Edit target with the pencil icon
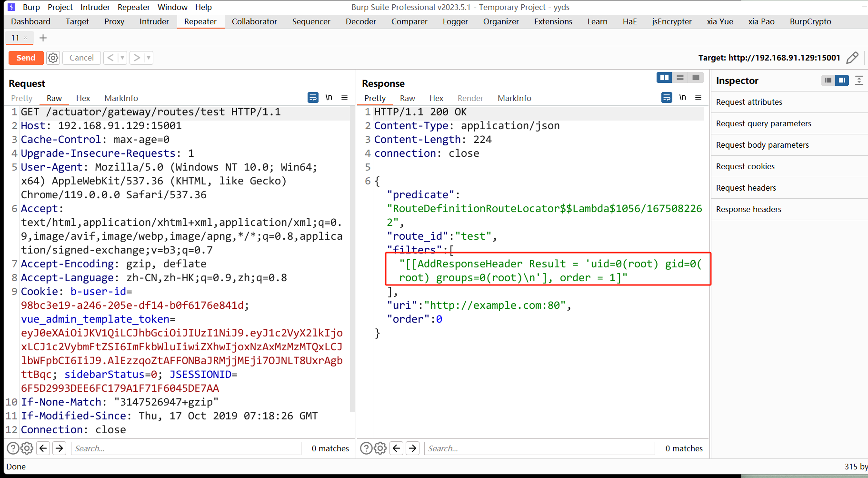Screen dimensions: 868x478 tap(852, 58)
